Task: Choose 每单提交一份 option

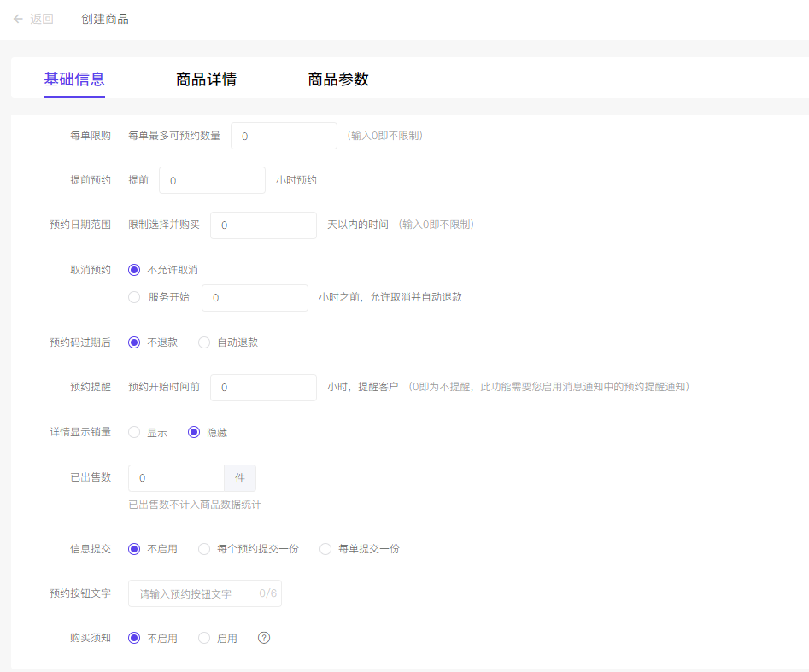Action: 325,549
